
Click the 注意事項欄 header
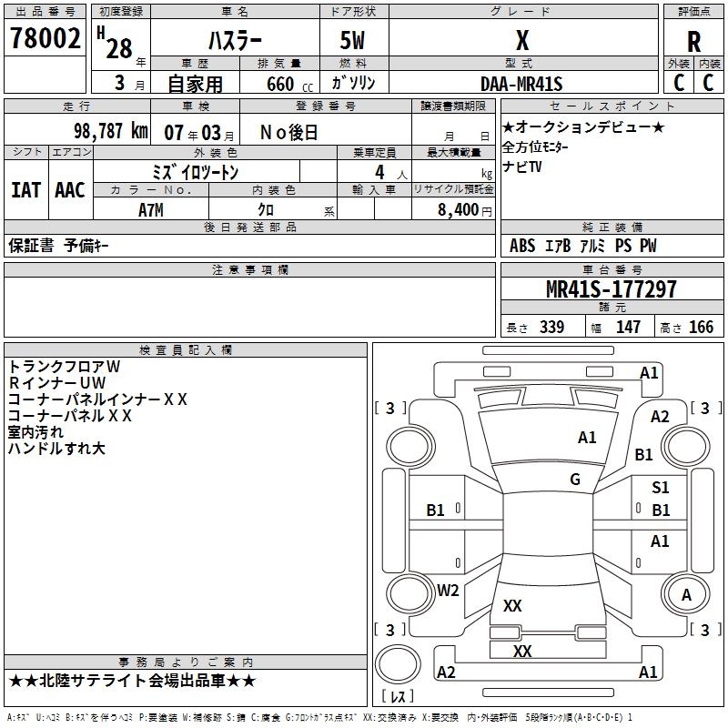(249, 269)
